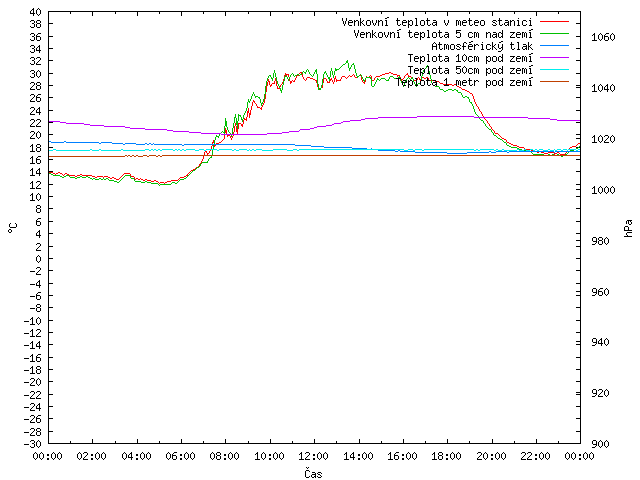The height and width of the screenshot is (480, 640).
Task: Click legend entry 'Venkovní teplota v meteo stanici'
Action: pos(437,22)
